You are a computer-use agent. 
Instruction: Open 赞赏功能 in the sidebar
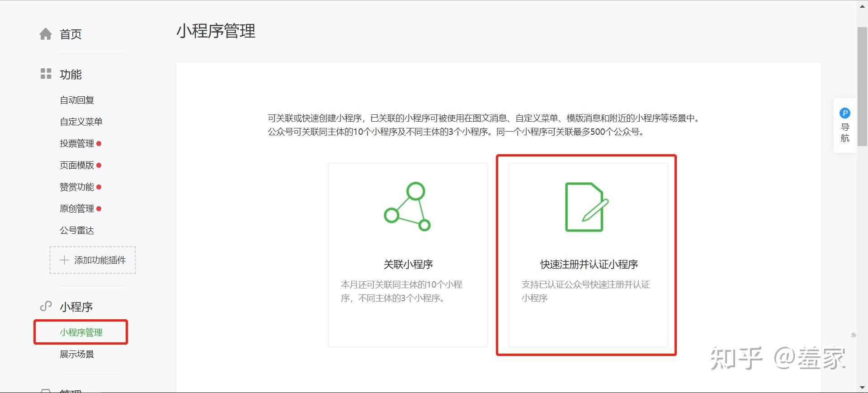coord(77,187)
